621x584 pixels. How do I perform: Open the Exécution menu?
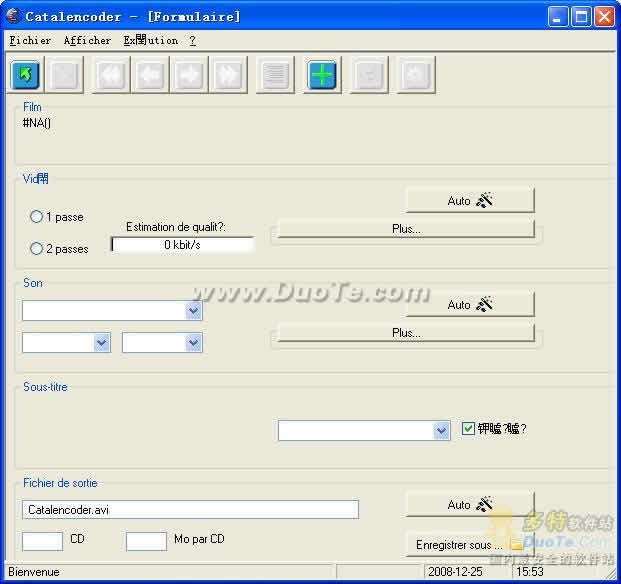tap(150, 40)
